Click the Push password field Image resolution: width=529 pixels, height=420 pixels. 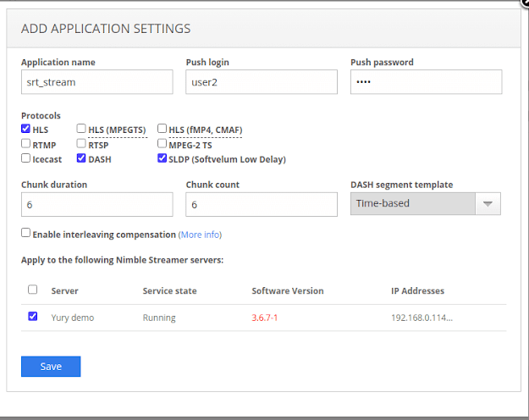(426, 82)
